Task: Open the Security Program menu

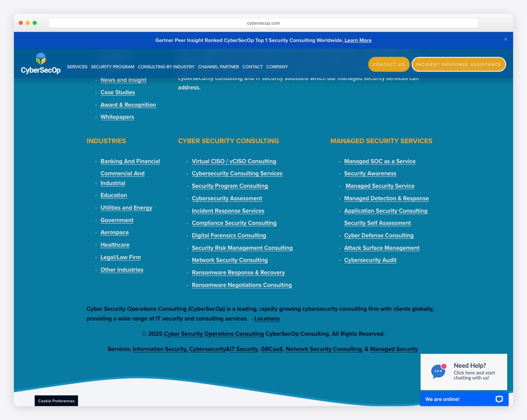Action: (x=112, y=67)
